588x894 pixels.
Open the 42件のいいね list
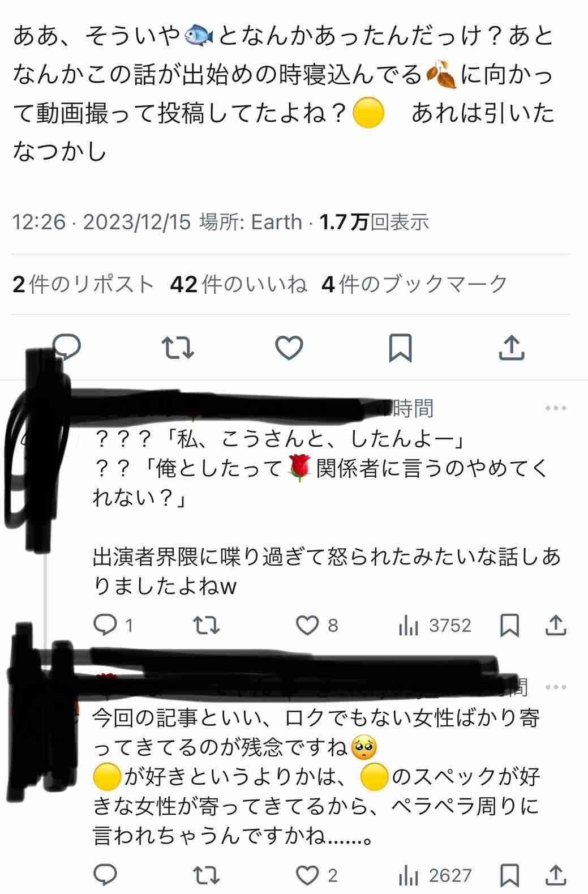pyautogui.click(x=238, y=284)
